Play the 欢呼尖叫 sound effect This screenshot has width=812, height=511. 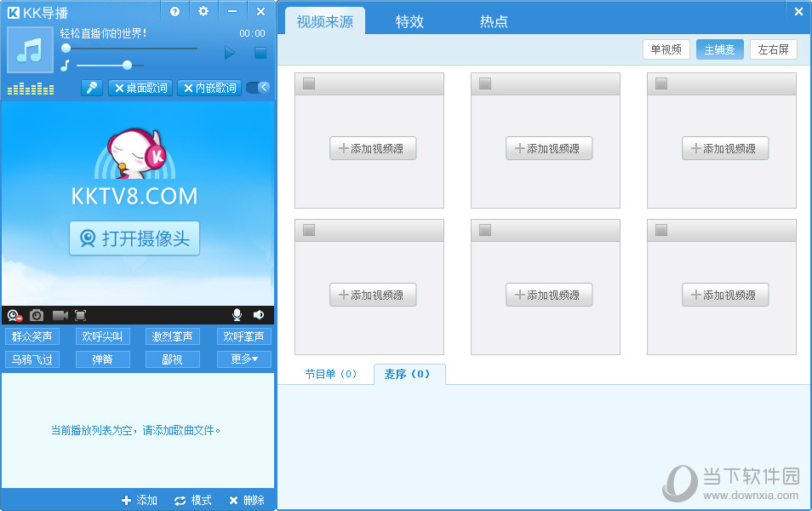102,336
